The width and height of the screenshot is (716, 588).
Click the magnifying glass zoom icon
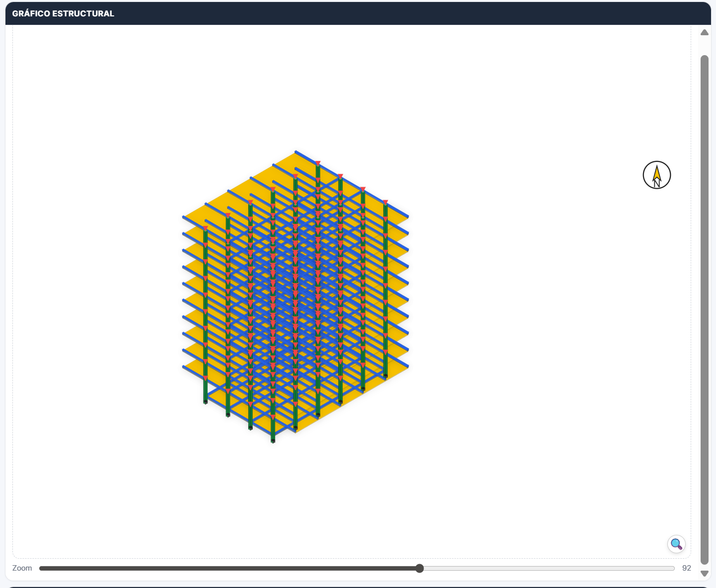tap(676, 544)
